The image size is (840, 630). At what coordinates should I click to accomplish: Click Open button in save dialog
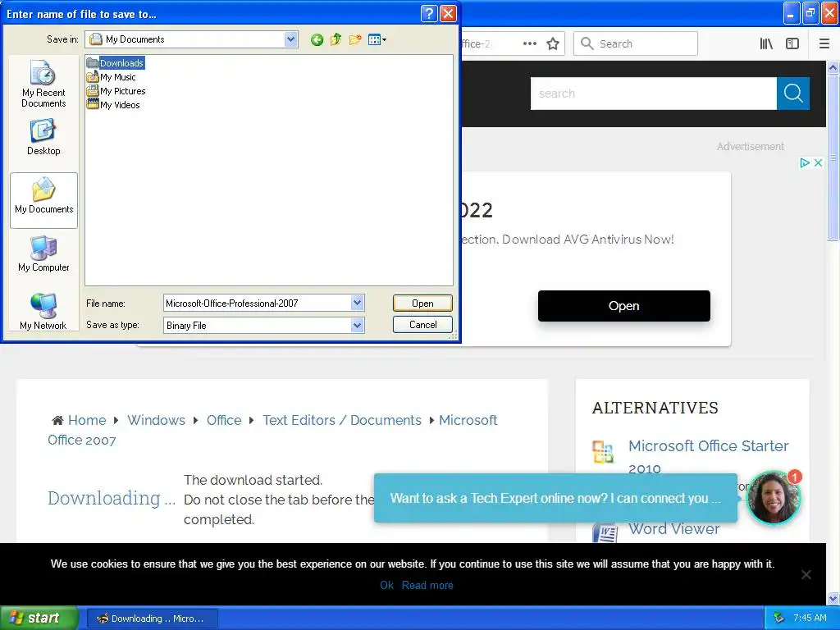422,304
